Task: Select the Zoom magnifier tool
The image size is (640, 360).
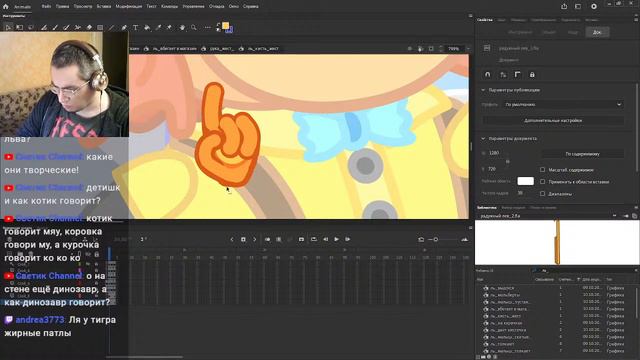Action: point(194,27)
